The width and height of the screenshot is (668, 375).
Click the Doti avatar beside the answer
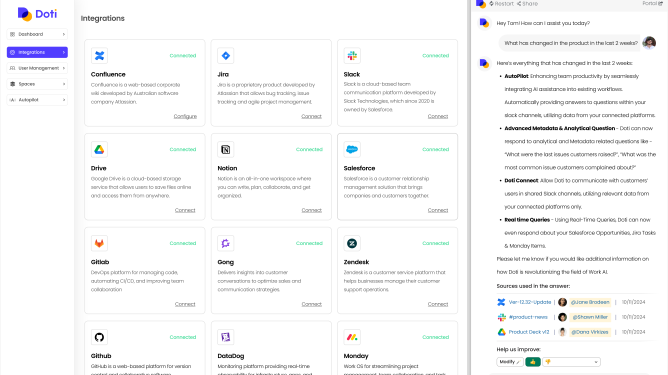tap(484, 63)
